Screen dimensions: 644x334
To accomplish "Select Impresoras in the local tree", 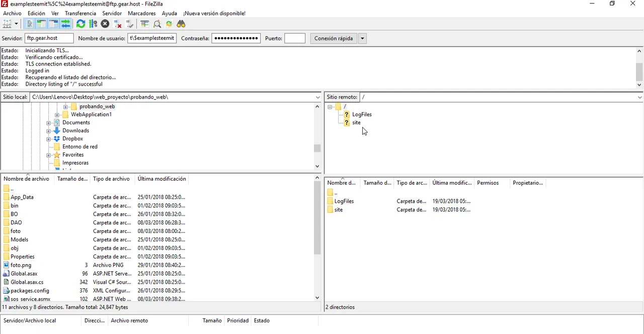I will point(75,163).
